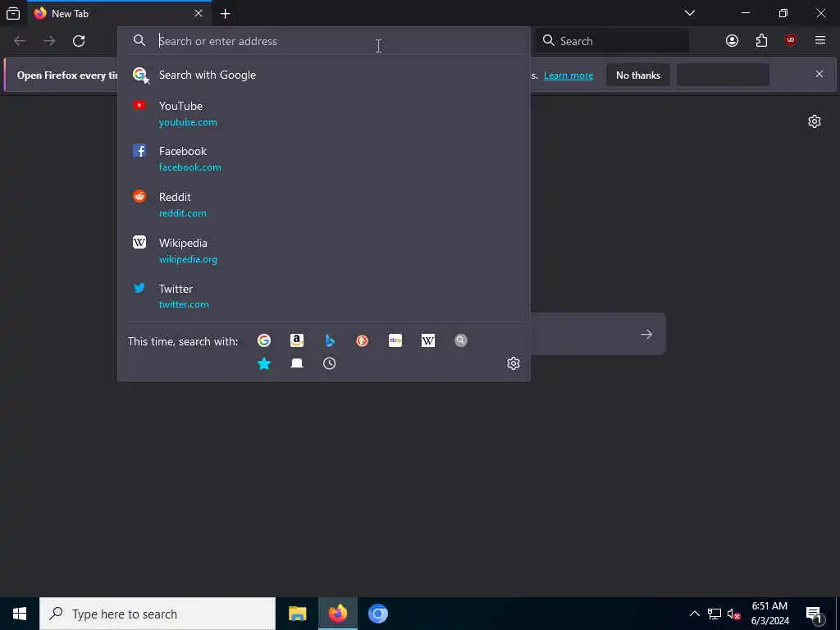Viewport: 840px width, 630px height.
Task: Search bookmarks with the star icon
Action: tap(264, 363)
